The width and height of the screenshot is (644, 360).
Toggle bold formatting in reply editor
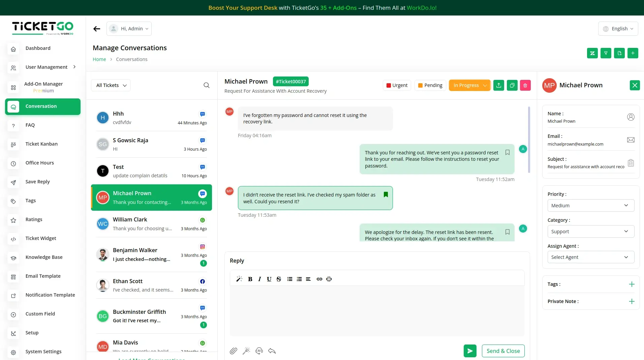pyautogui.click(x=250, y=279)
